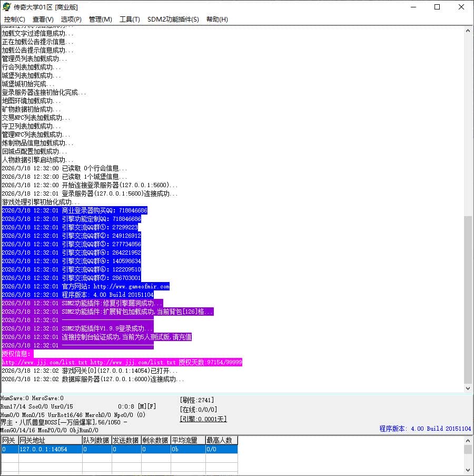Open the 查看(V) menu

point(43,20)
